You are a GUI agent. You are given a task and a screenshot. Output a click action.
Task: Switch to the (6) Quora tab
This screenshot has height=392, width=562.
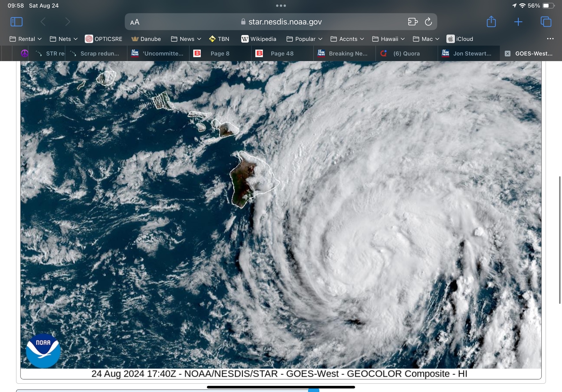[x=406, y=53]
